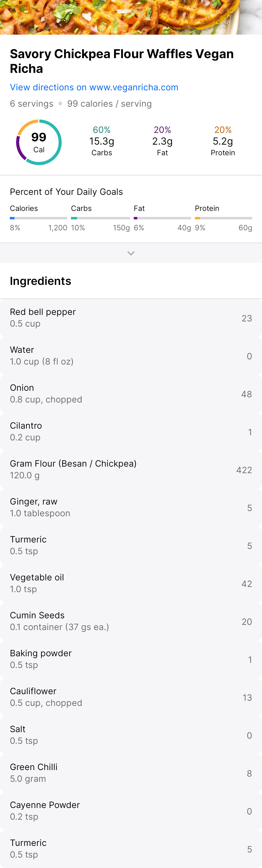The image size is (262, 868).
Task: Open the Water ingredient row
Action: (131, 356)
